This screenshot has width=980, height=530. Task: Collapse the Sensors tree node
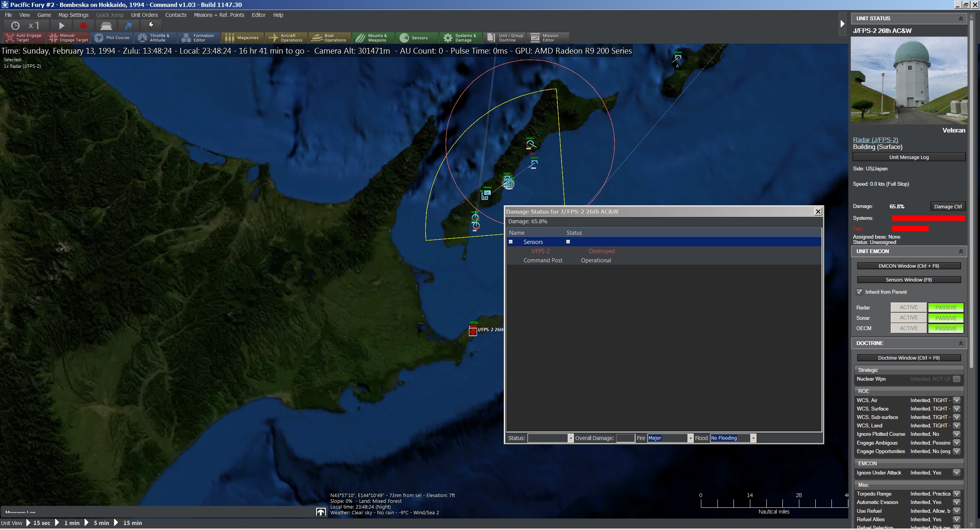click(x=511, y=242)
